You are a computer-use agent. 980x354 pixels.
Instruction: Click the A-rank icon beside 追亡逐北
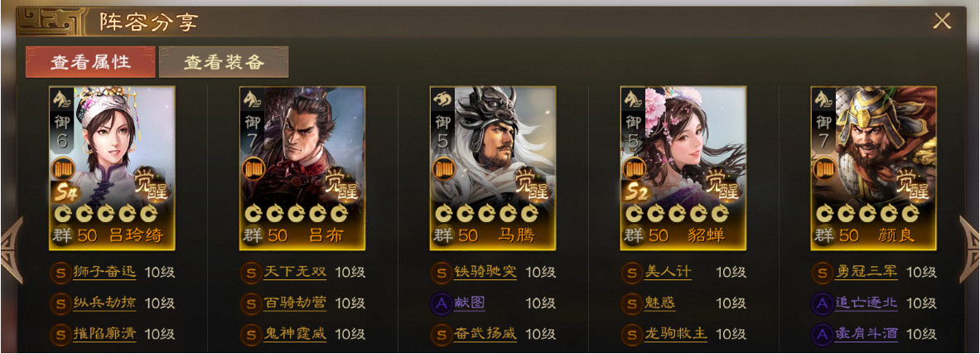pos(823,303)
